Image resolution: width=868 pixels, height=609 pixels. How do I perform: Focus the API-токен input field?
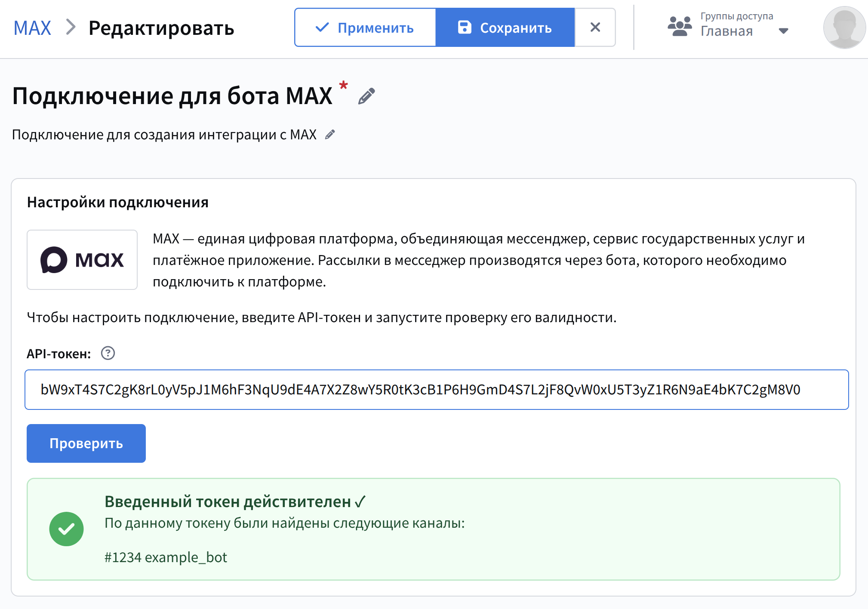[x=436, y=390]
